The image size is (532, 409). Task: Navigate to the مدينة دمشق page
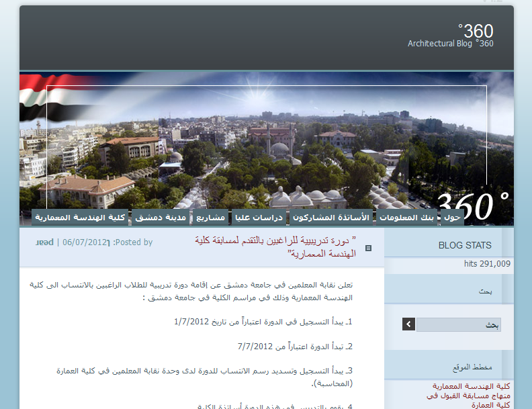point(160,218)
